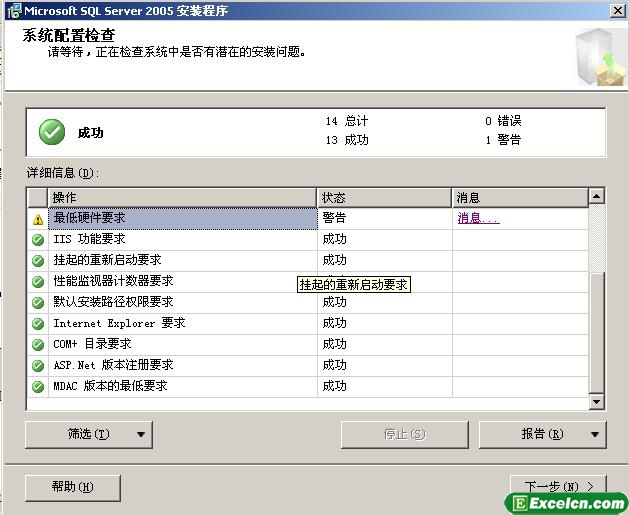
Task: Click the warning icon beside 最低硬件要求
Action: [x=38, y=219]
